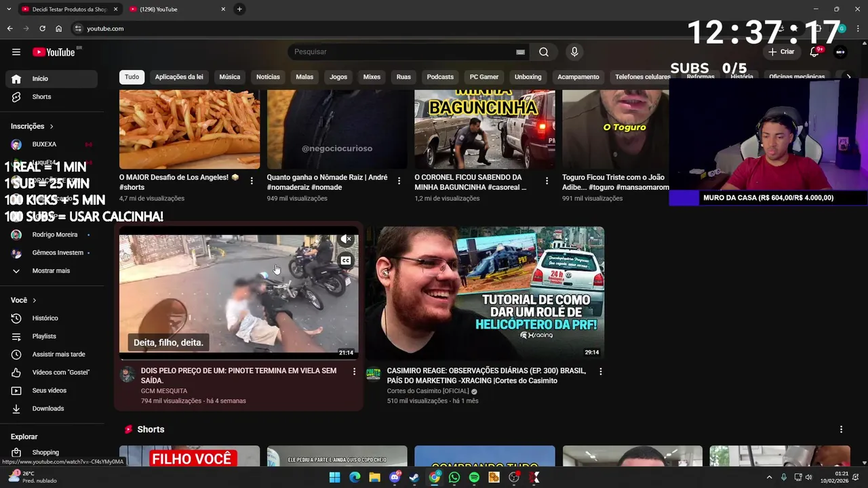Viewport: 868px width, 488px height.
Task: Open the YouTube hamburger guide menu
Action: [x=16, y=52]
